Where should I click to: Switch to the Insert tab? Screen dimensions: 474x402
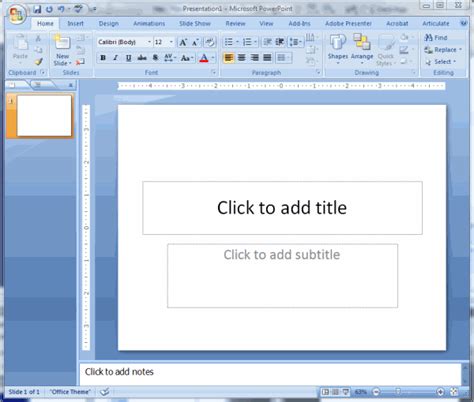click(x=75, y=24)
